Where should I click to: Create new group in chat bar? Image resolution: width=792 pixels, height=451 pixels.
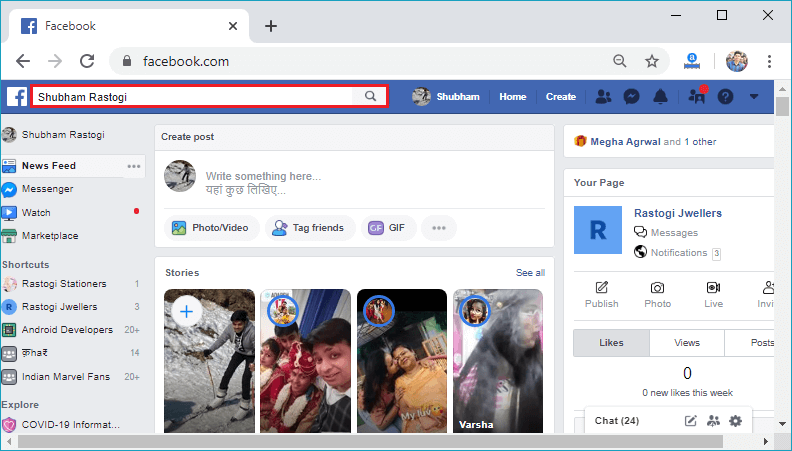coord(713,421)
